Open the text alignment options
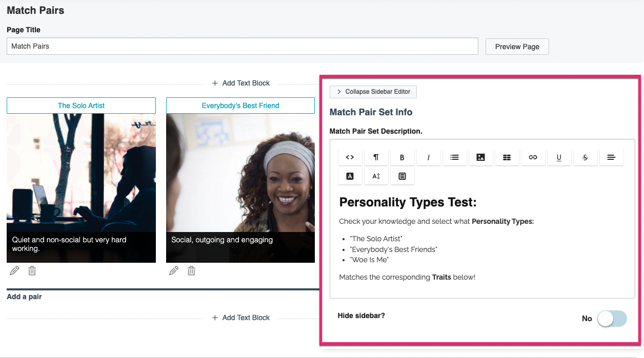This screenshot has width=644, height=358. pyautogui.click(x=611, y=157)
